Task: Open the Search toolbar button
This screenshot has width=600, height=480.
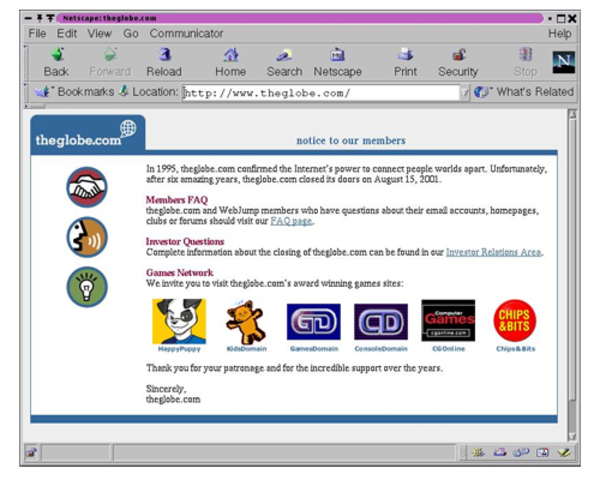Action: (284, 62)
